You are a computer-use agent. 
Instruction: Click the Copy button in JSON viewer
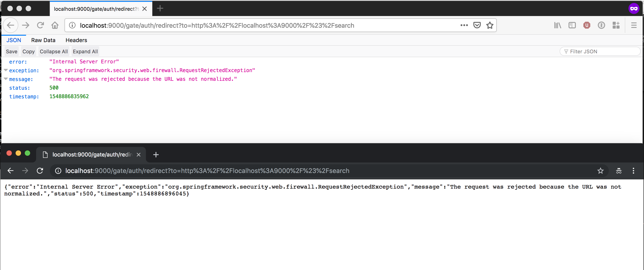[28, 51]
